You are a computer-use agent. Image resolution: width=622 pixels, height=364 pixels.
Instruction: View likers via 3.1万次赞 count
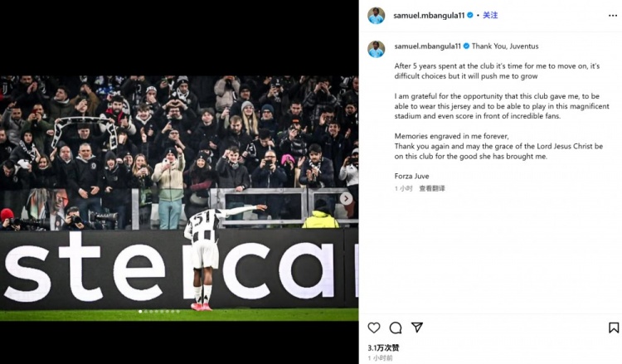click(x=383, y=347)
